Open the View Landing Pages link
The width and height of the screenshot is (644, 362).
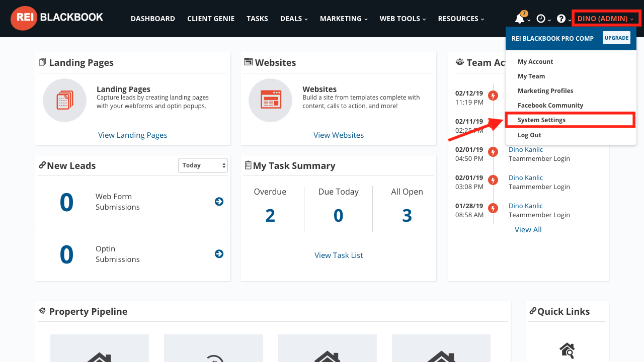133,135
